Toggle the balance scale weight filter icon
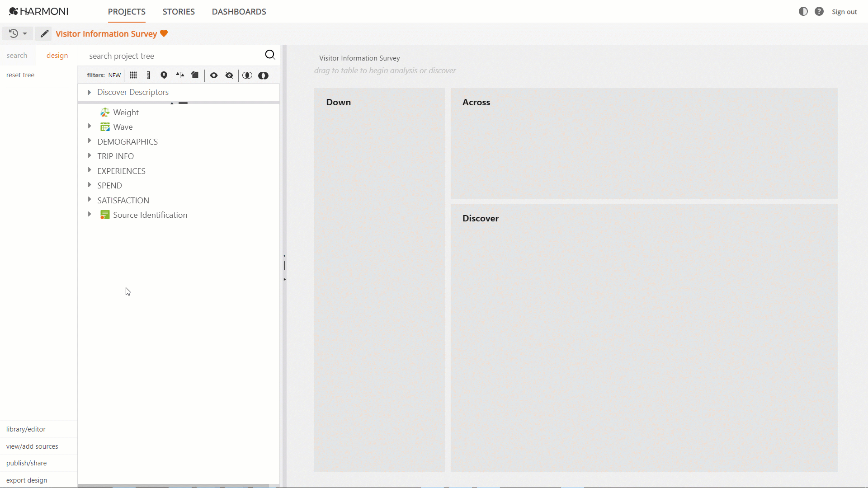This screenshot has width=868, height=488. pos(180,75)
